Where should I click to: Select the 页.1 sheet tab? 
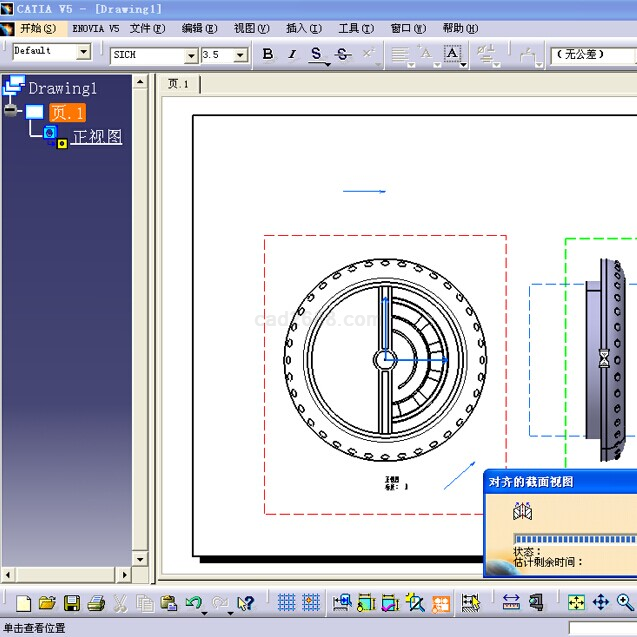point(179,84)
